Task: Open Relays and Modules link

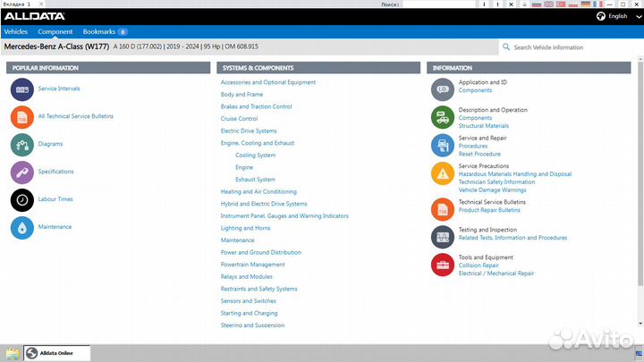Action: coord(247,276)
